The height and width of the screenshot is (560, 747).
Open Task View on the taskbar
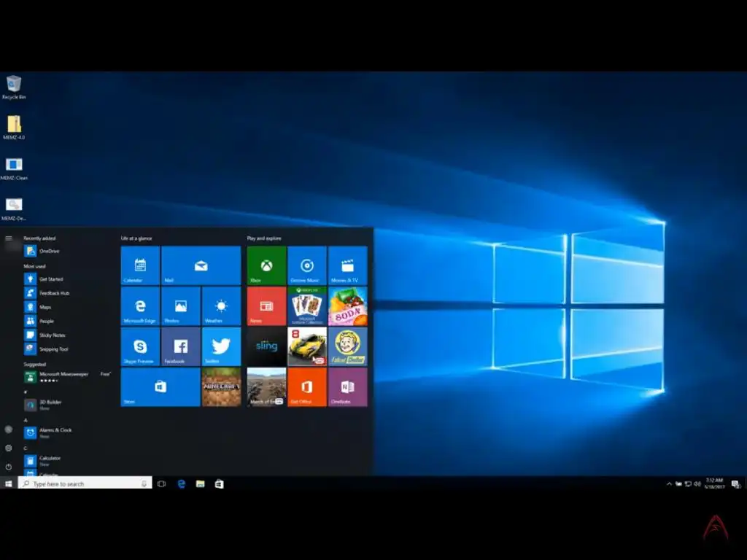[x=161, y=484]
